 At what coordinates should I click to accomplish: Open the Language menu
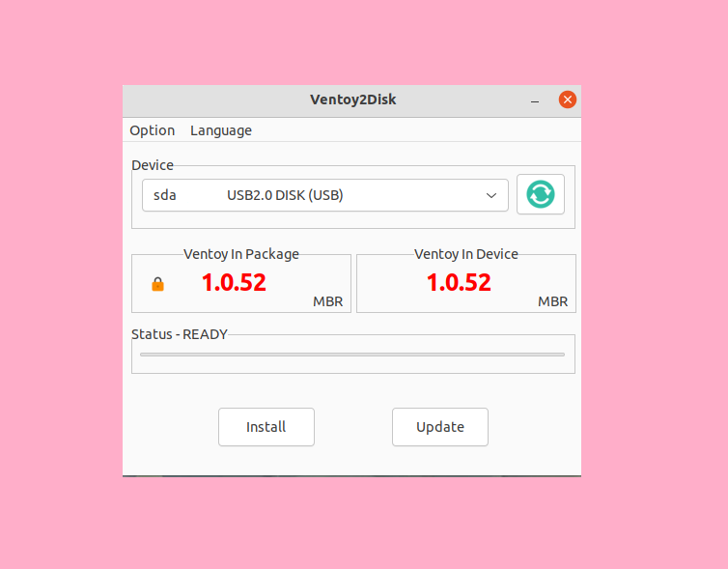pyautogui.click(x=221, y=130)
